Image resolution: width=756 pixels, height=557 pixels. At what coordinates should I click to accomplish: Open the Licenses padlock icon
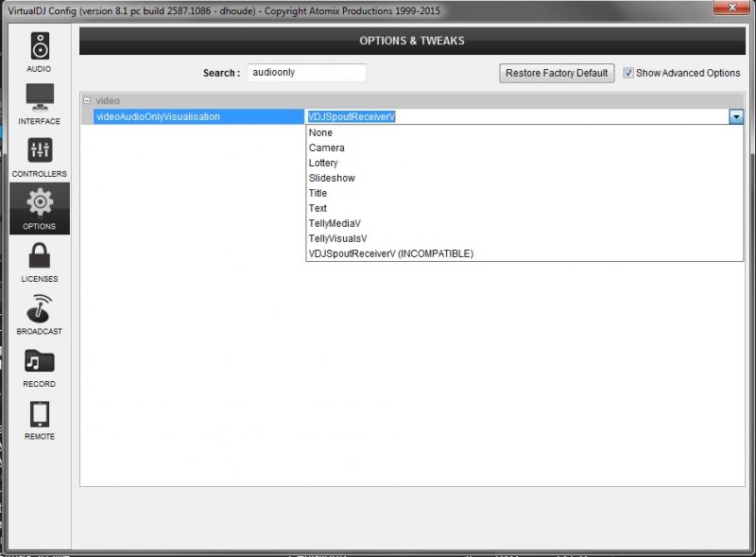40,255
